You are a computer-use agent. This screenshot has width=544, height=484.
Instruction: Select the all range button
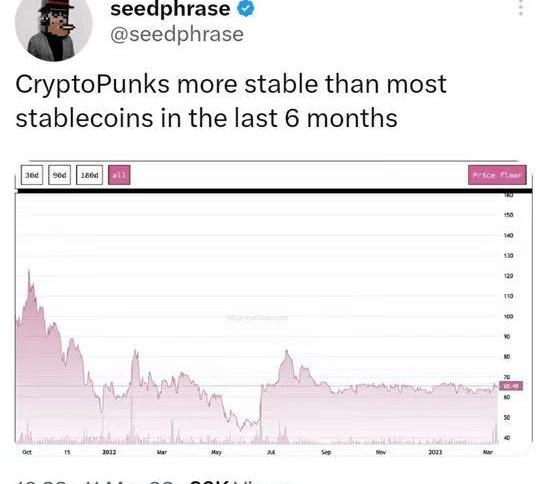click(x=119, y=175)
